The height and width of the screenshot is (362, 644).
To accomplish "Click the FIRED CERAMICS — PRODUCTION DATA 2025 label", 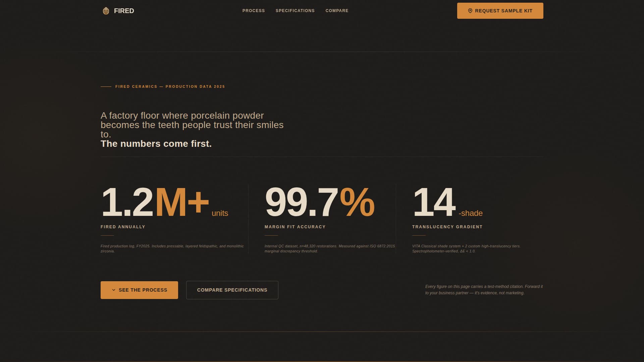I will pyautogui.click(x=170, y=86).
